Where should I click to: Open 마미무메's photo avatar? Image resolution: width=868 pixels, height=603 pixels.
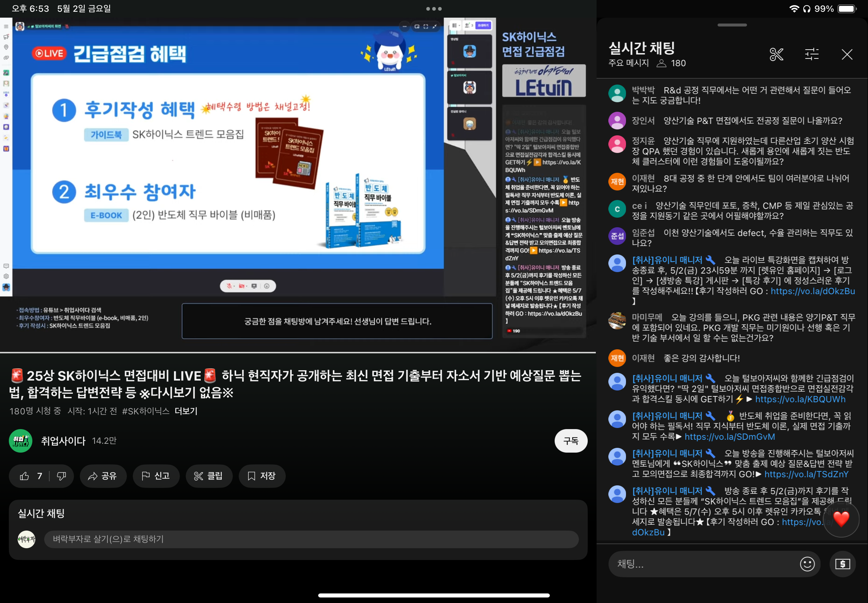pos(617,321)
